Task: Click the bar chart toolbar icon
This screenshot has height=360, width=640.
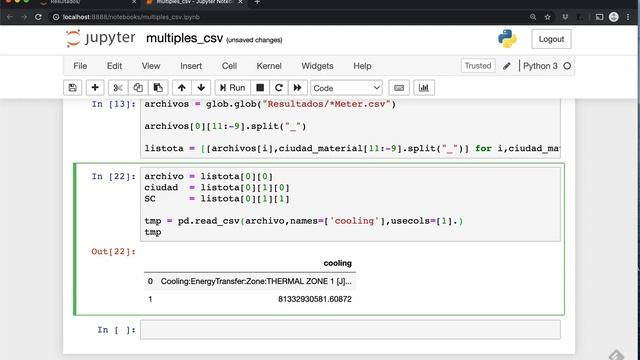Action: [424, 88]
